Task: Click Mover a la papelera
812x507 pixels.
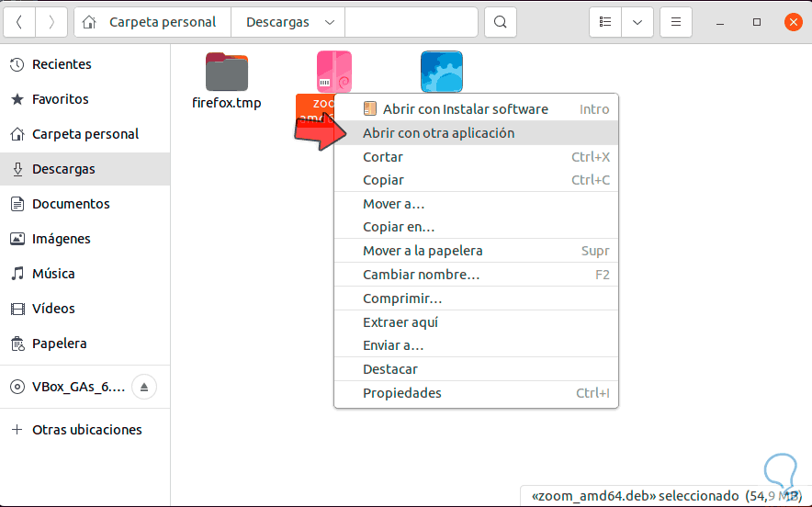Action: 423,251
